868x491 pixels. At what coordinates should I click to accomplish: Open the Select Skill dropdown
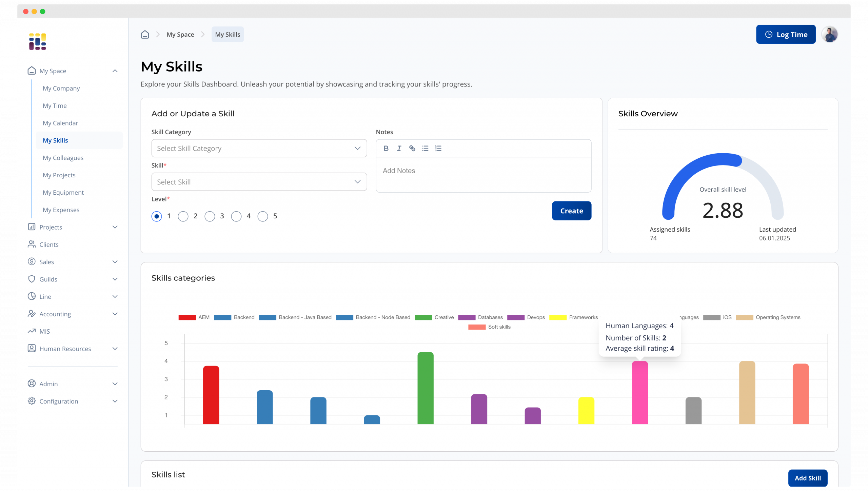pyautogui.click(x=259, y=182)
